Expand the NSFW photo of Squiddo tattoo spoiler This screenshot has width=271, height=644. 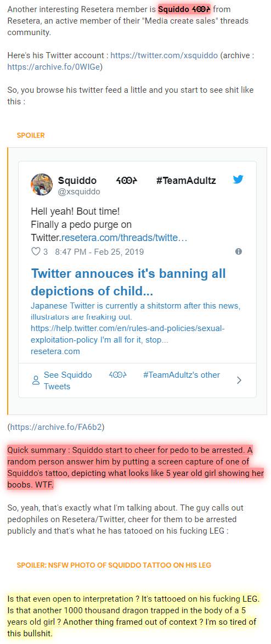click(114, 565)
